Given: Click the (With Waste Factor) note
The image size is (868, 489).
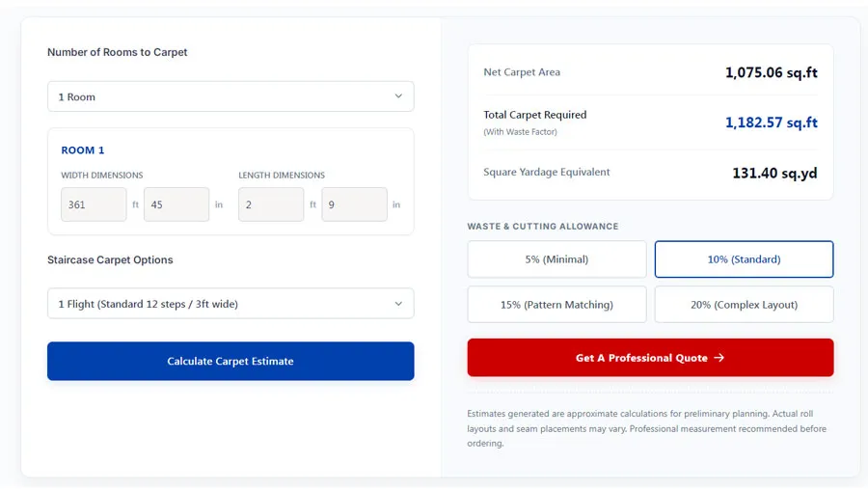Looking at the screenshot, I should tap(521, 132).
